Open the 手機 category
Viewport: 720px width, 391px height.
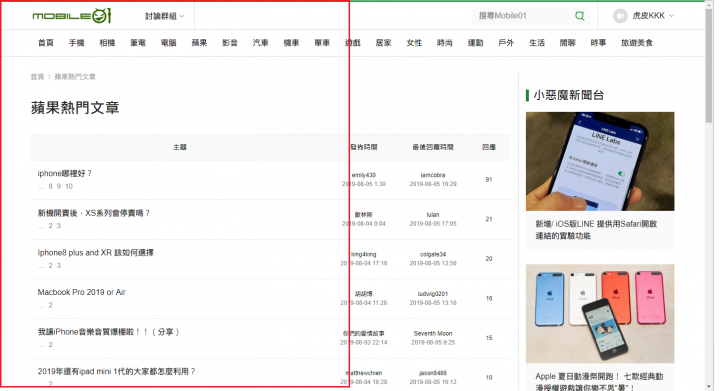(76, 43)
